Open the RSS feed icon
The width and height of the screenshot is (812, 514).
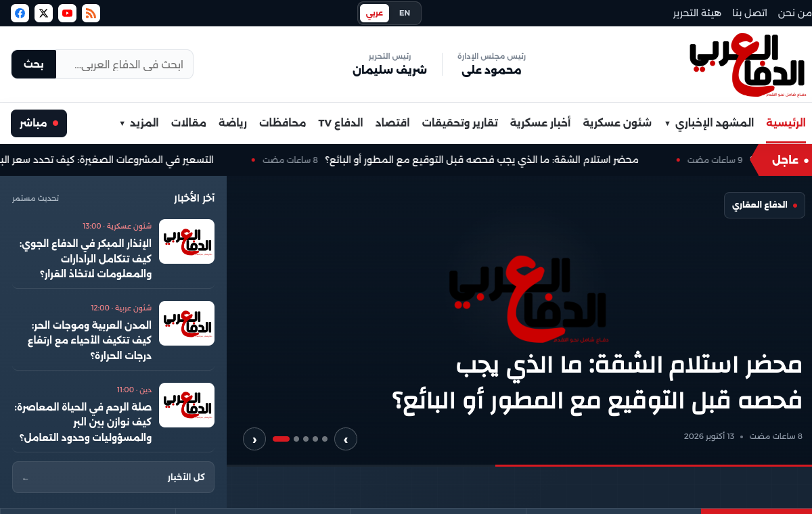click(91, 13)
